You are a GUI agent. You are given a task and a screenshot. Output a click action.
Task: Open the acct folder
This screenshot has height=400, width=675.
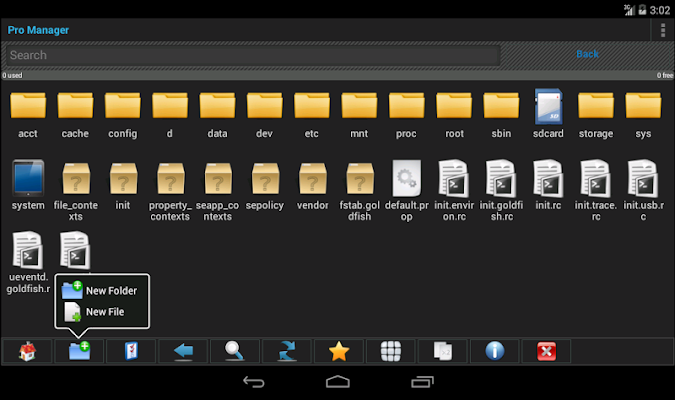click(28, 115)
